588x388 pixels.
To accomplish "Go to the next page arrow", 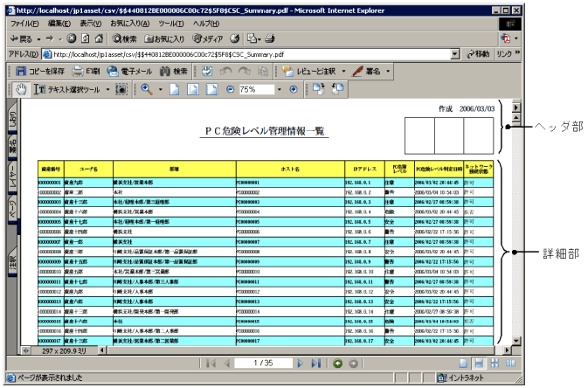I will 301,363.
